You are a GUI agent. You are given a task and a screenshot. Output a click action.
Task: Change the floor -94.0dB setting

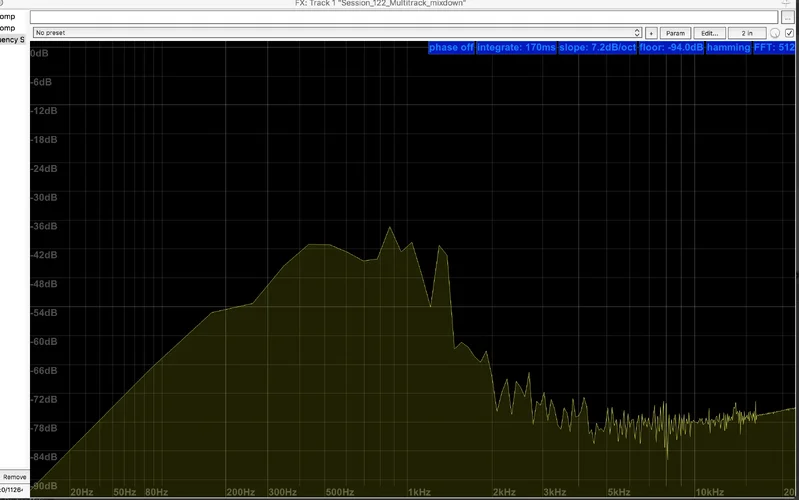pyautogui.click(x=671, y=47)
